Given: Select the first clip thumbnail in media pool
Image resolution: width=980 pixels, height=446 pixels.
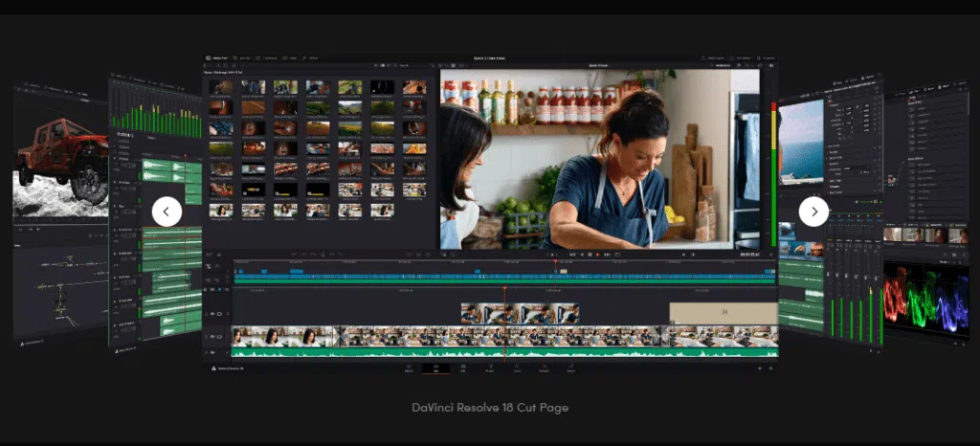Looking at the screenshot, I should tap(221, 87).
